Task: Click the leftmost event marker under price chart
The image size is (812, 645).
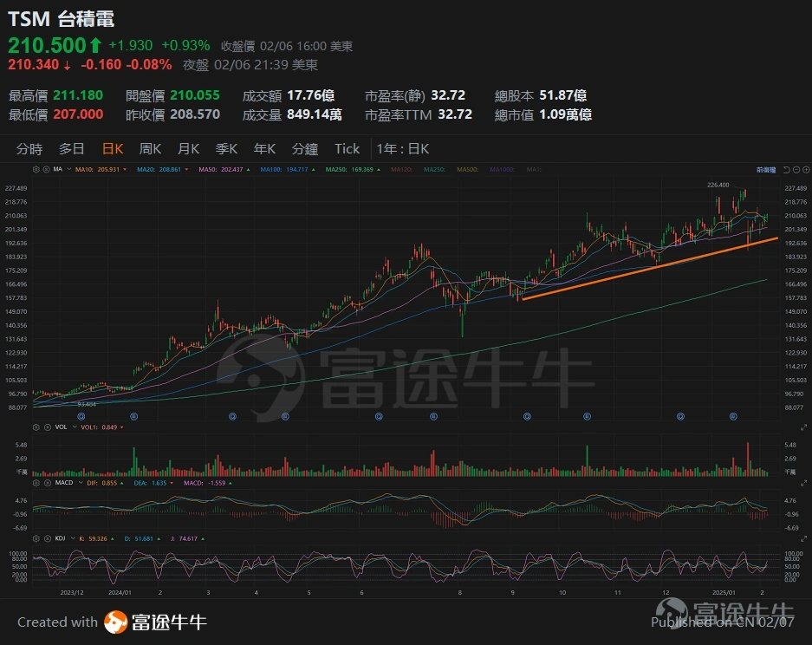Action: (x=81, y=416)
